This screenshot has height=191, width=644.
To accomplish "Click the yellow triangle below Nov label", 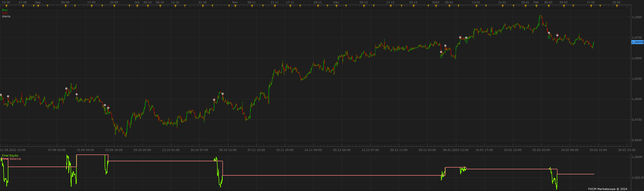I will pos(235,6).
